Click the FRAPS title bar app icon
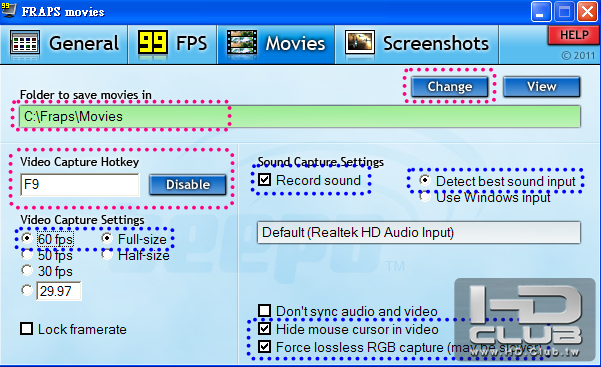This screenshot has width=601, height=367. click(x=9, y=9)
